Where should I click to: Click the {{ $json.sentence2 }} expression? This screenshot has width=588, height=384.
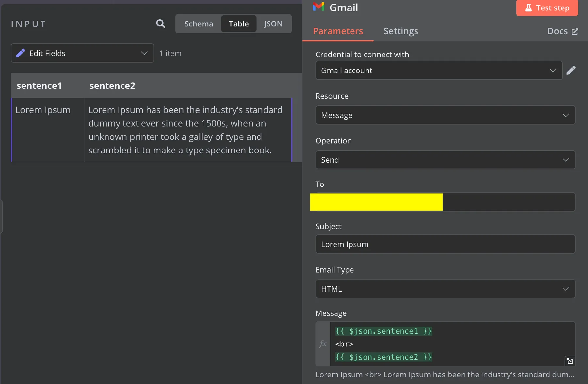(x=384, y=357)
